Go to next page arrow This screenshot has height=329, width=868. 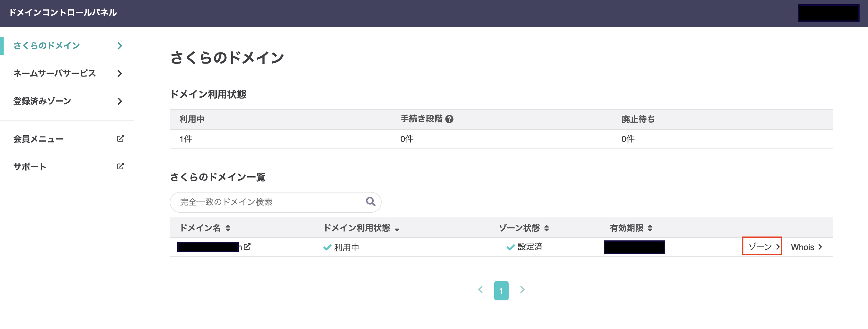pos(522,290)
